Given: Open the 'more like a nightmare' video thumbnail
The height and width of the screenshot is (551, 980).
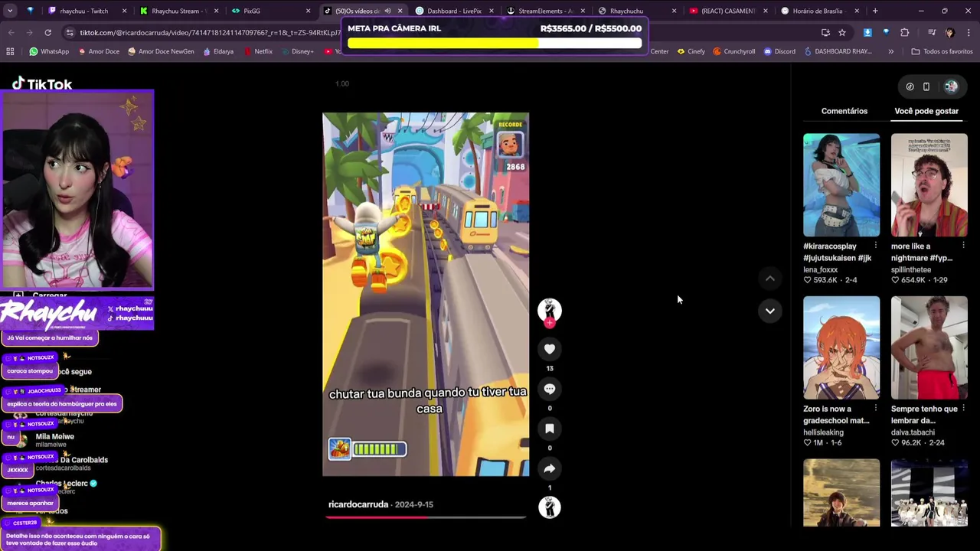Looking at the screenshot, I should [929, 185].
